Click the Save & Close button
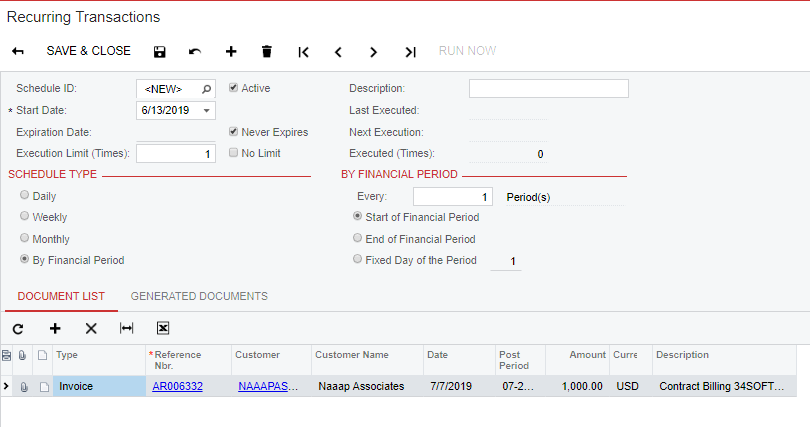810x427 pixels. click(88, 51)
